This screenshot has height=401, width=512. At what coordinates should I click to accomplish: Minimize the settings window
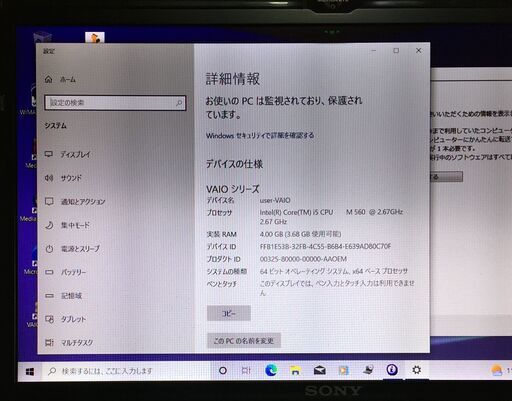click(x=374, y=51)
